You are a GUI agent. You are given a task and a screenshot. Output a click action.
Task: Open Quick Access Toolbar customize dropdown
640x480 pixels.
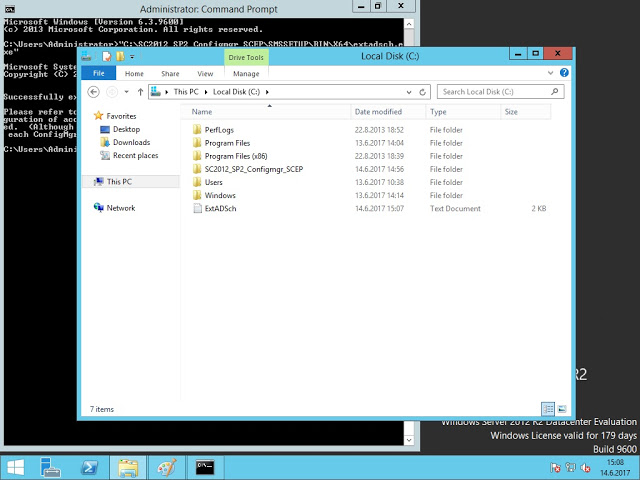click(x=133, y=57)
